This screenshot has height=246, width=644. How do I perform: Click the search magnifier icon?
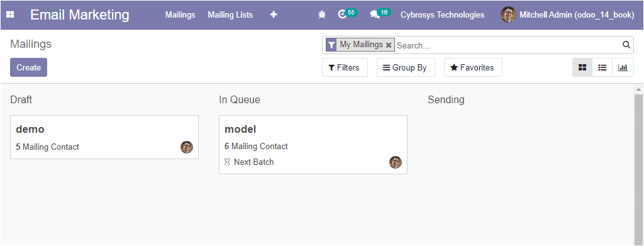coord(626,45)
